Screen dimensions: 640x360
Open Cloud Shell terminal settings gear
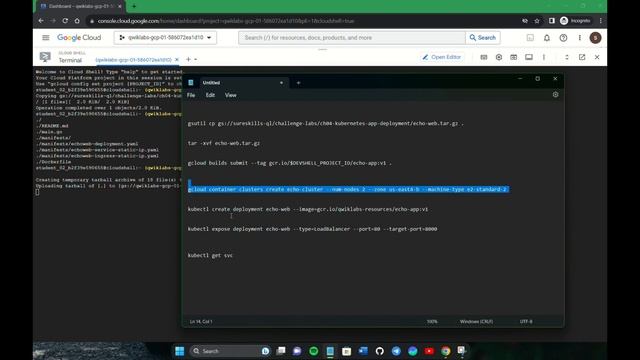click(499, 57)
